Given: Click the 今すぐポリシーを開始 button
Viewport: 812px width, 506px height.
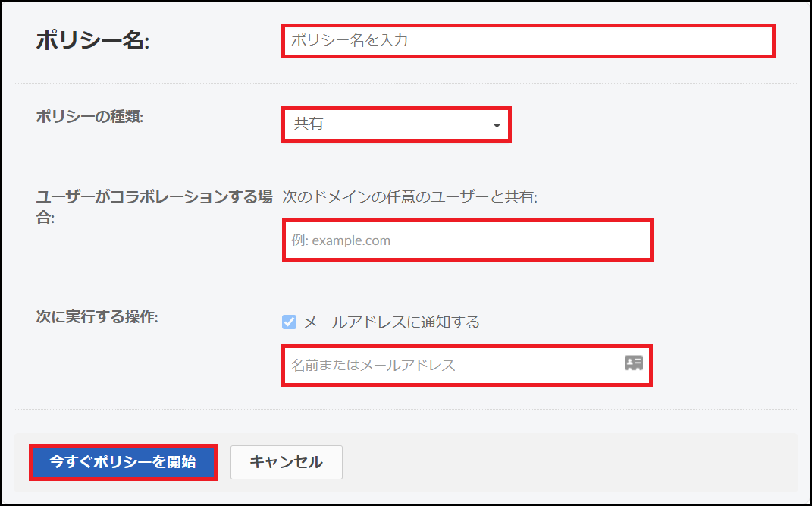Looking at the screenshot, I should 123,462.
